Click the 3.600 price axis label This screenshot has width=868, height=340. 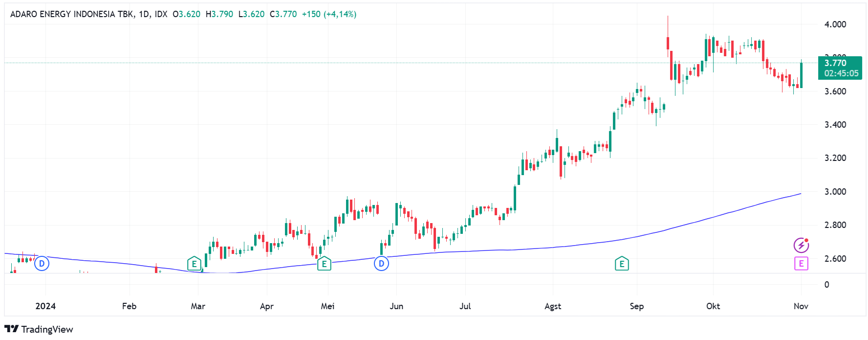coord(835,91)
